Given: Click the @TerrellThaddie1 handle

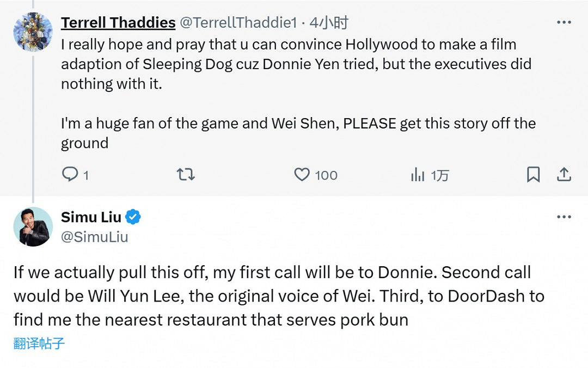Looking at the screenshot, I should tap(238, 22).
